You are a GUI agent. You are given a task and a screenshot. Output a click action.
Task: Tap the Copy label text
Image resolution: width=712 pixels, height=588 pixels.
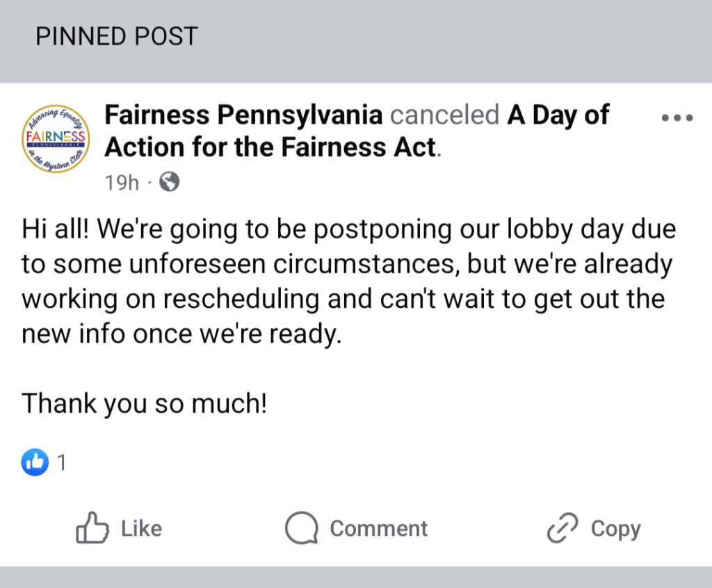tap(616, 530)
